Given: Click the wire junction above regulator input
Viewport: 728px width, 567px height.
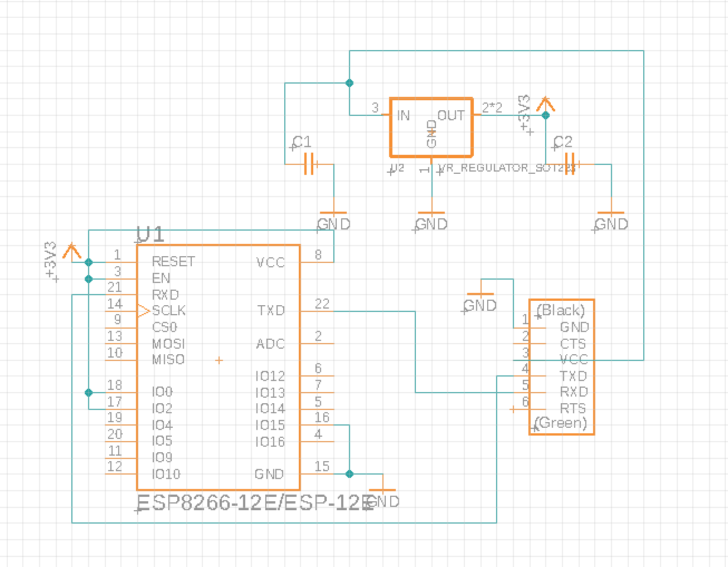Looking at the screenshot, I should 350,83.
